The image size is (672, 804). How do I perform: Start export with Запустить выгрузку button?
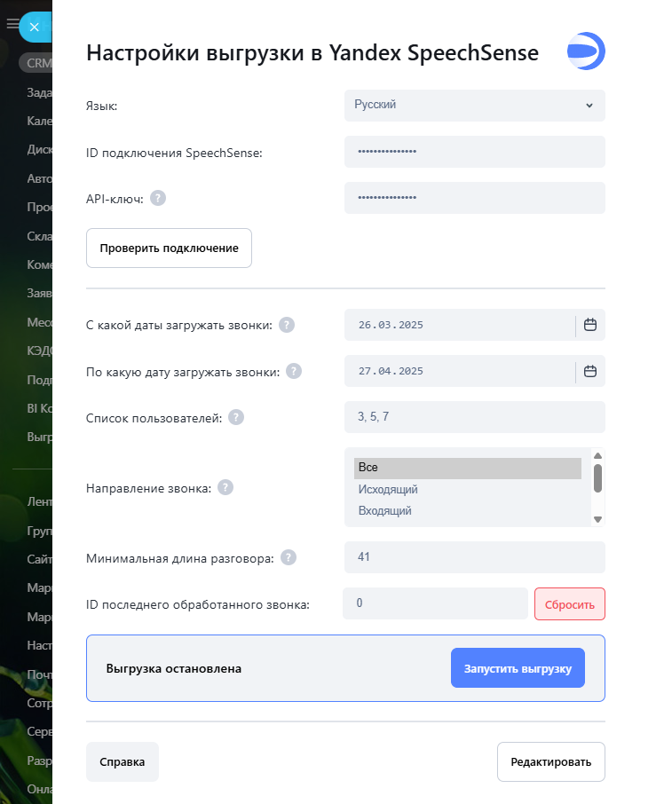pyautogui.click(x=518, y=668)
